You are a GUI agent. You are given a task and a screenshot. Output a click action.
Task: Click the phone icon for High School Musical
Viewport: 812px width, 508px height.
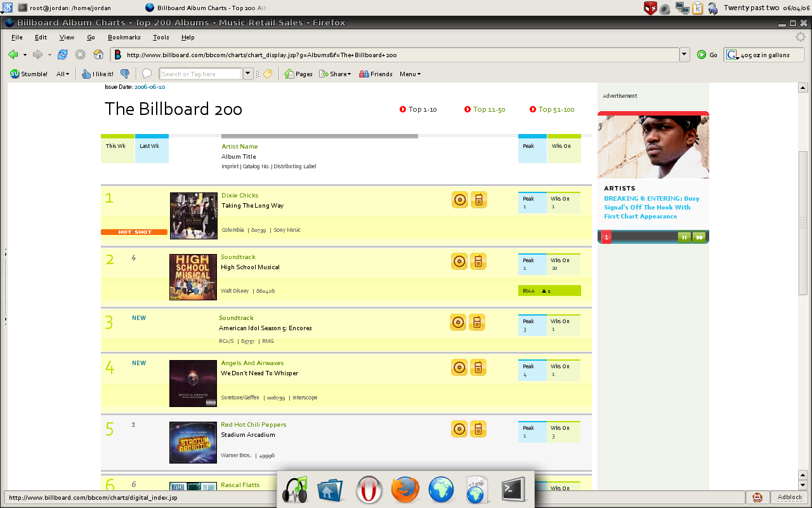(x=478, y=261)
